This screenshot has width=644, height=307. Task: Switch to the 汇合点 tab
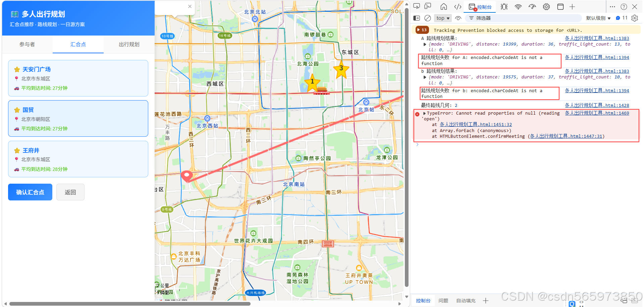point(78,44)
